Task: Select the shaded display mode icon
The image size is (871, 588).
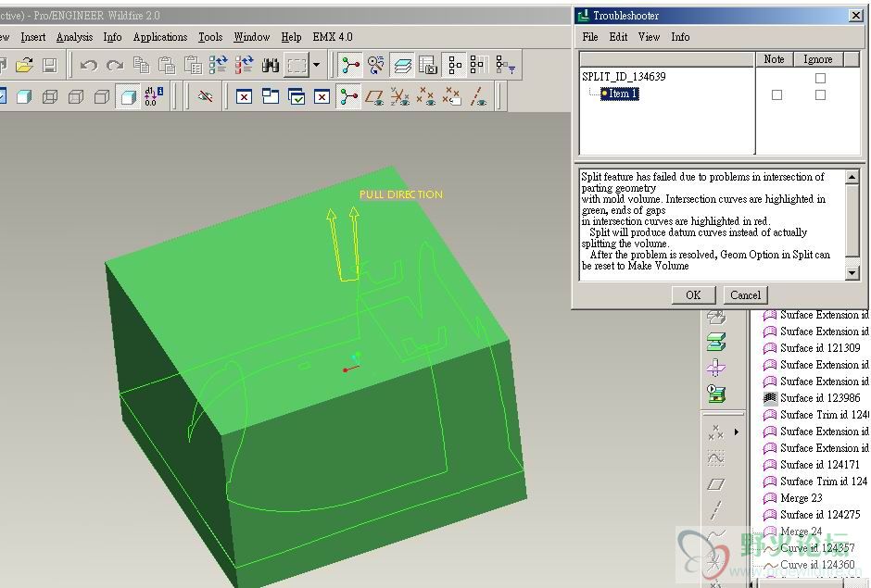Action: point(129,96)
